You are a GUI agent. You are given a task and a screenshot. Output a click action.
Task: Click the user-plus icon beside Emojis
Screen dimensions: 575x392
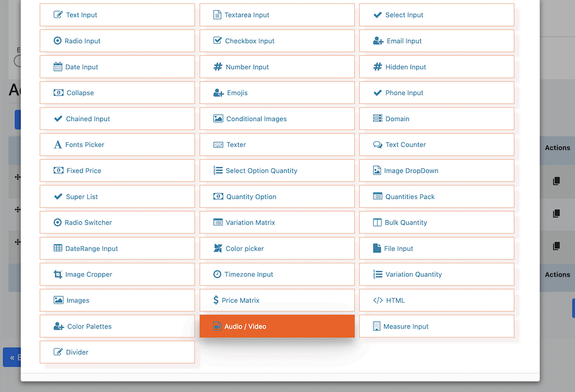point(218,93)
